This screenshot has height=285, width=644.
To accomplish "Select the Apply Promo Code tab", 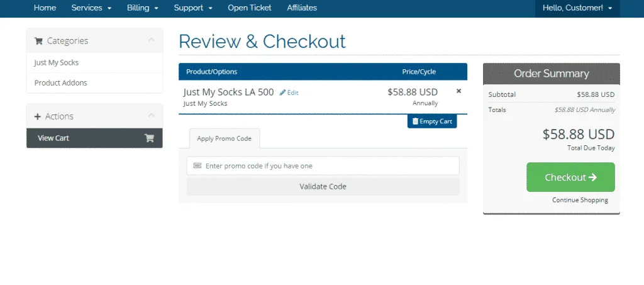I will 224,138.
